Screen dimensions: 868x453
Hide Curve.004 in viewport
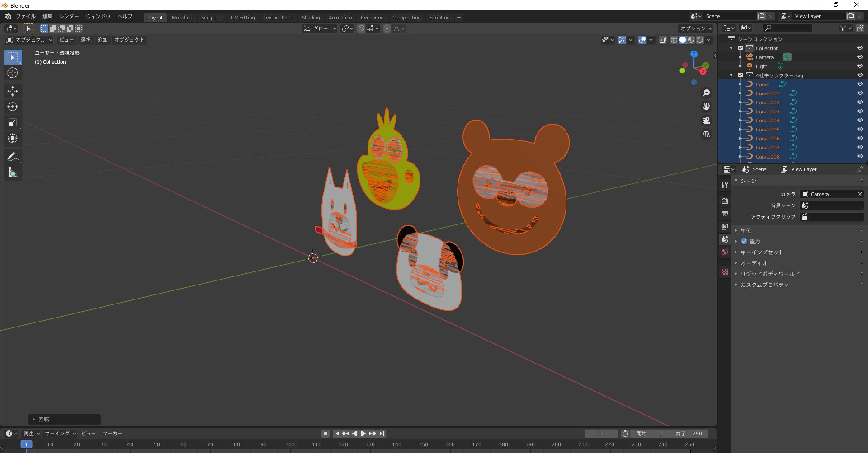click(860, 120)
